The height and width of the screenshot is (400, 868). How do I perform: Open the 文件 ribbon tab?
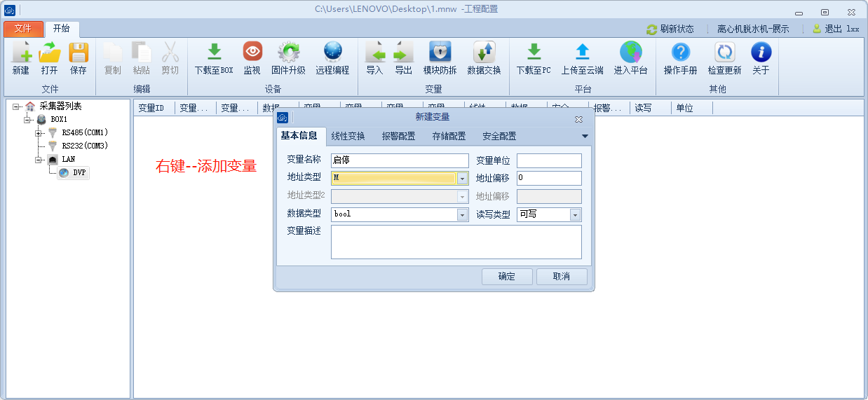pyautogui.click(x=23, y=29)
